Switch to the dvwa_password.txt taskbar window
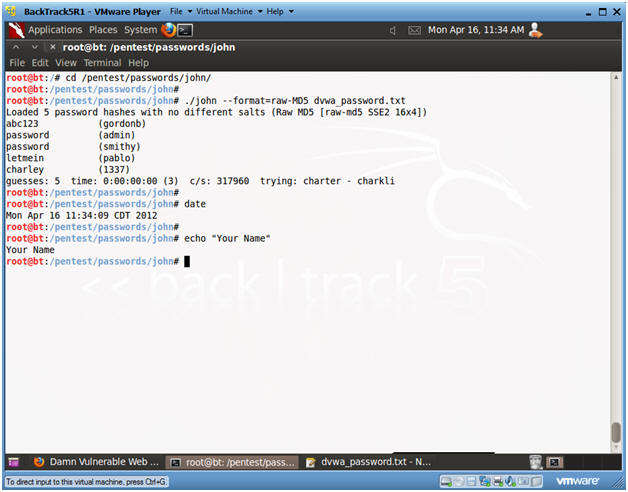This screenshot has height=492, width=628. coord(367,462)
